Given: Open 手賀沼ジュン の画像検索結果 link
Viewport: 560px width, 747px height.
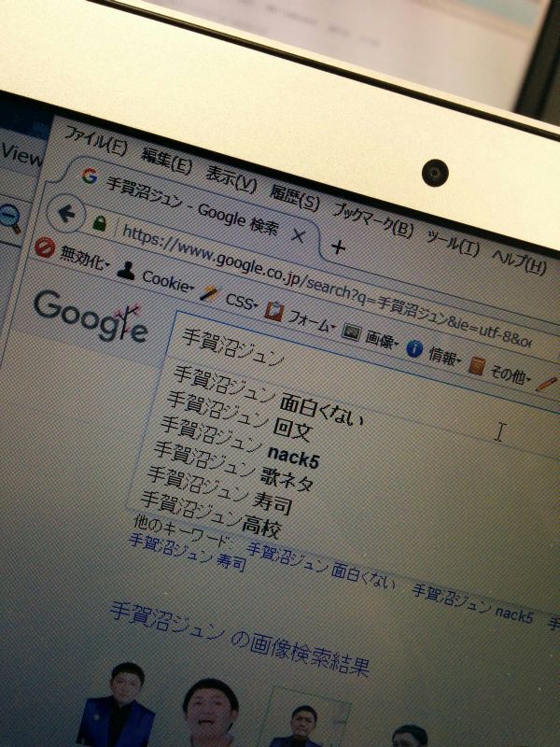Looking at the screenshot, I should tap(240, 640).
